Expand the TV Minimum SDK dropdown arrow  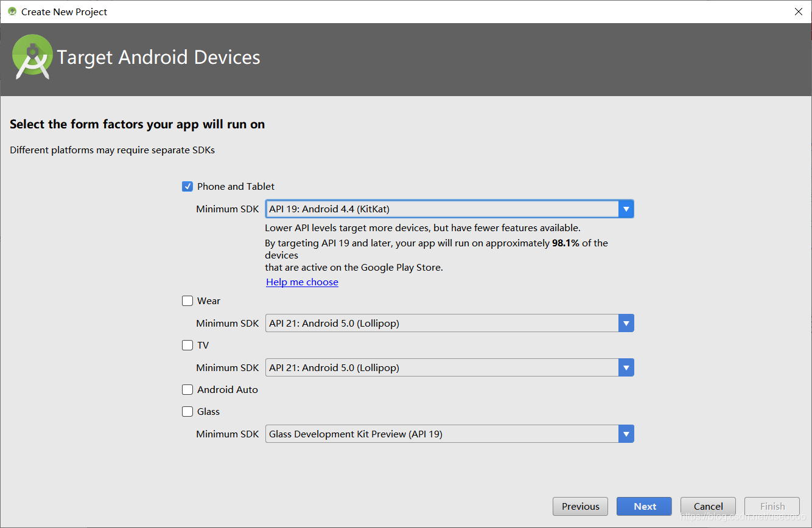click(626, 368)
